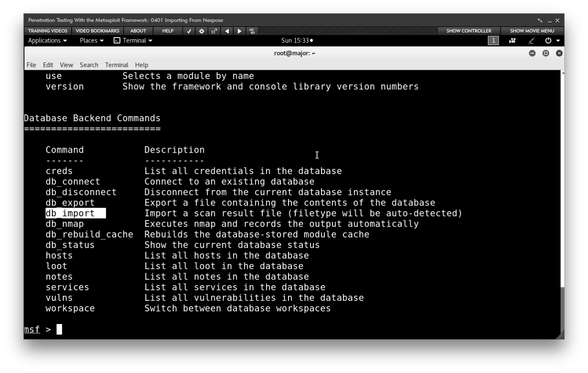The height and width of the screenshot is (373, 588).
Task: Maximize the root@major terminal window
Action: point(546,53)
